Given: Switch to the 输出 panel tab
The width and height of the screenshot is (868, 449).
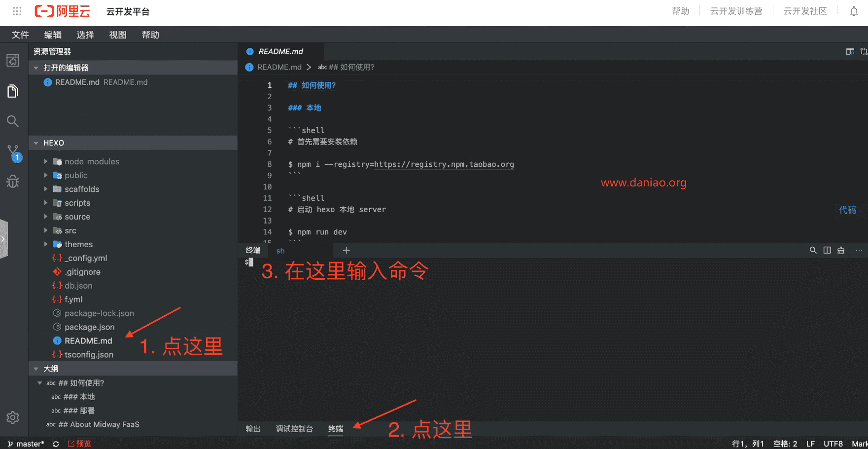Looking at the screenshot, I should pos(253,429).
